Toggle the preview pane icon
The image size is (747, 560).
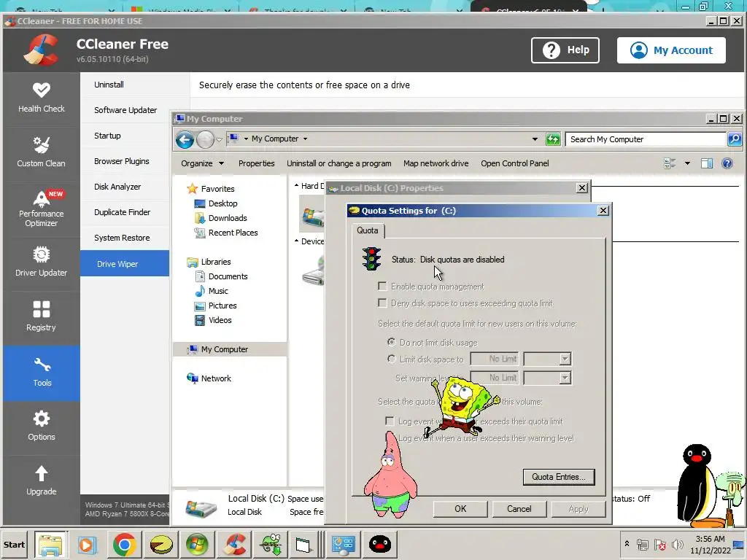tap(706, 163)
